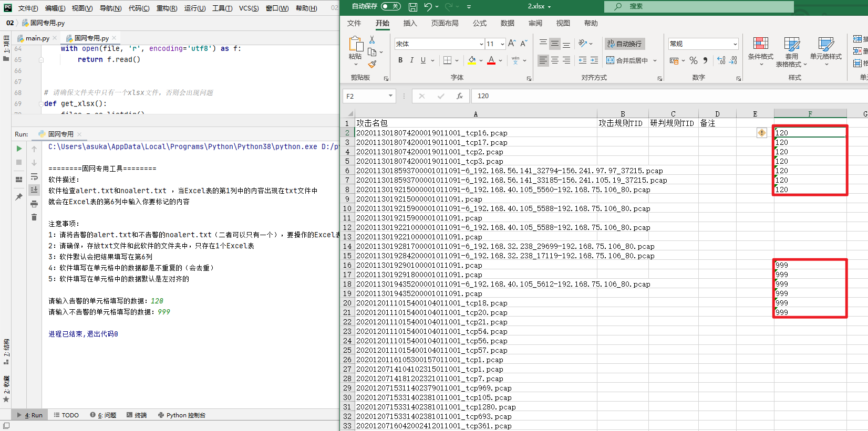Viewport: 868px width, 431px height.
Task: Apply red font color swatch
Action: 491,60
